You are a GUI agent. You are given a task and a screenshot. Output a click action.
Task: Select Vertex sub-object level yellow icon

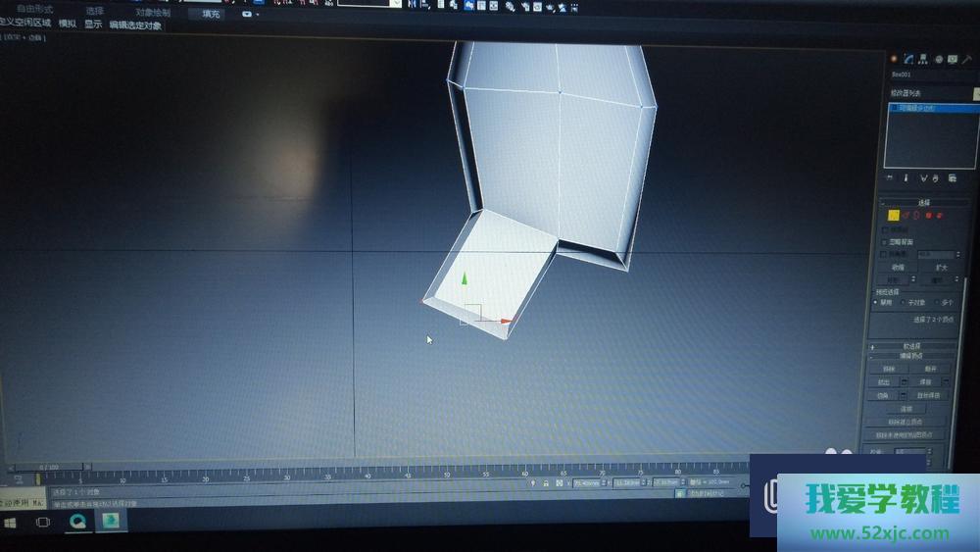point(894,215)
